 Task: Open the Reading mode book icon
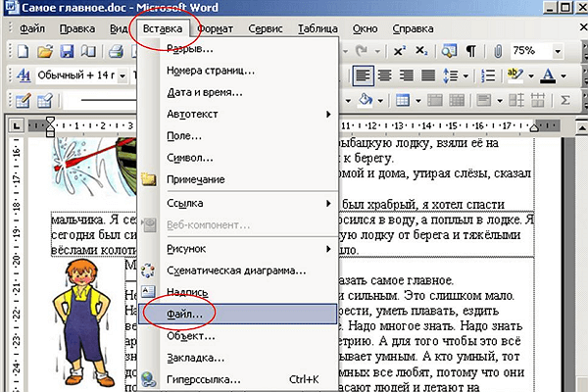88,51
